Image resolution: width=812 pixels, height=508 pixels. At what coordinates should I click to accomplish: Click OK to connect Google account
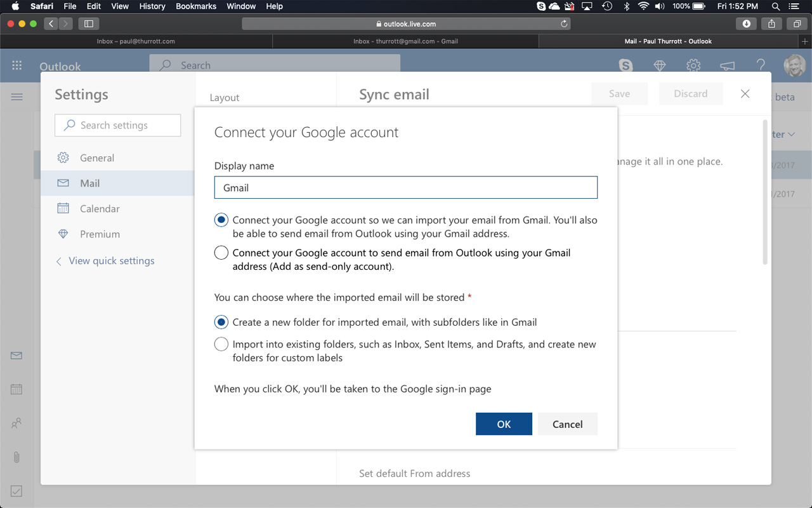point(504,424)
